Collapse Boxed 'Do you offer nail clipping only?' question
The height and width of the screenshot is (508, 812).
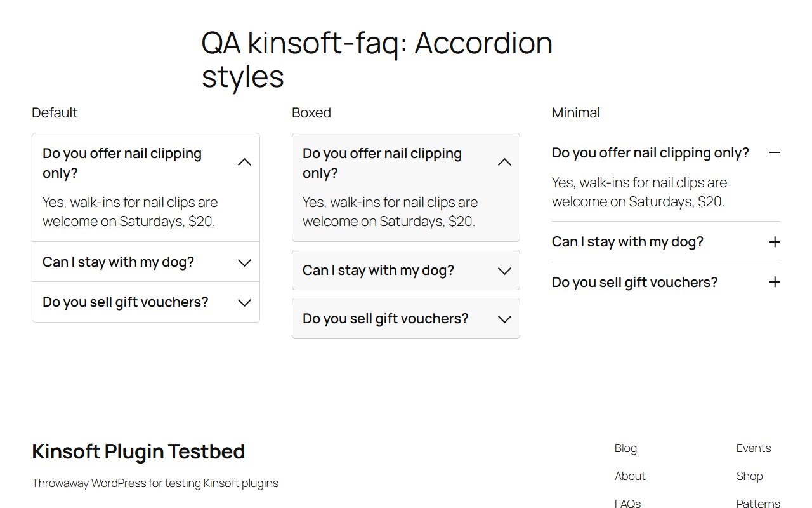(406, 163)
